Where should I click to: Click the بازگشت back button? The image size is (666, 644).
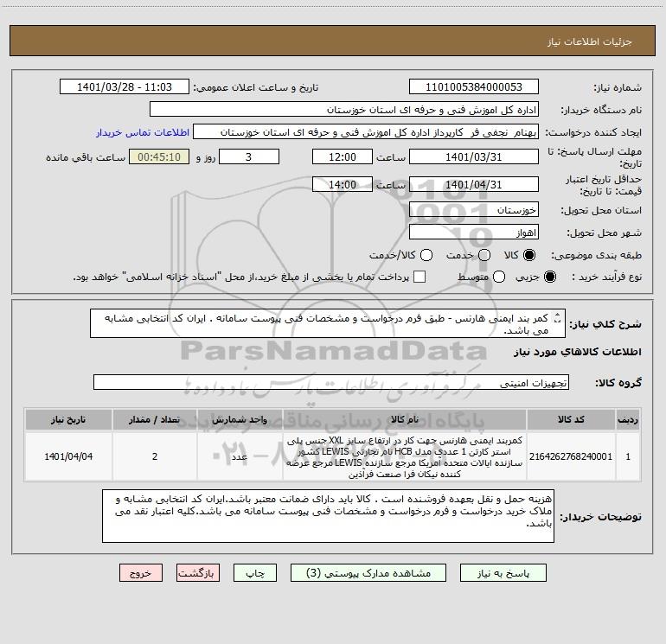(198, 572)
